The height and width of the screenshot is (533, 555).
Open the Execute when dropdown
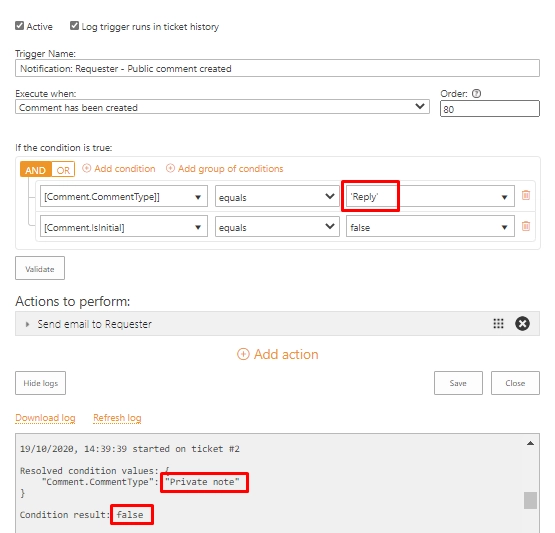tap(222, 107)
